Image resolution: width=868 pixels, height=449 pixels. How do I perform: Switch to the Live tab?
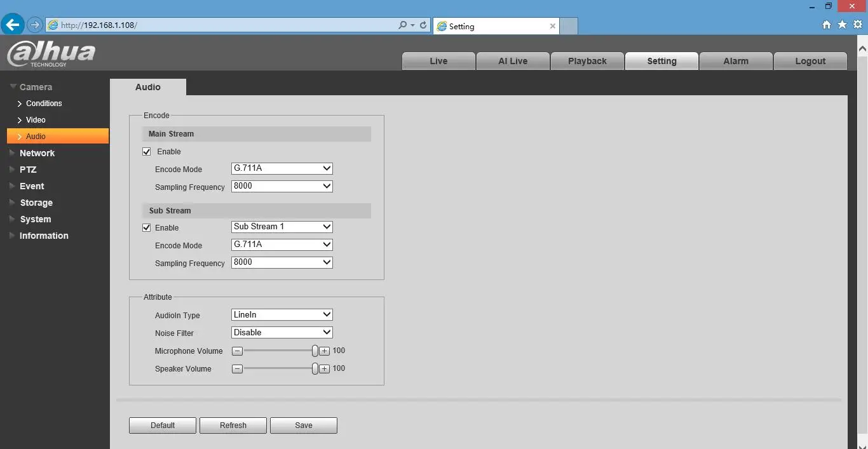(438, 61)
